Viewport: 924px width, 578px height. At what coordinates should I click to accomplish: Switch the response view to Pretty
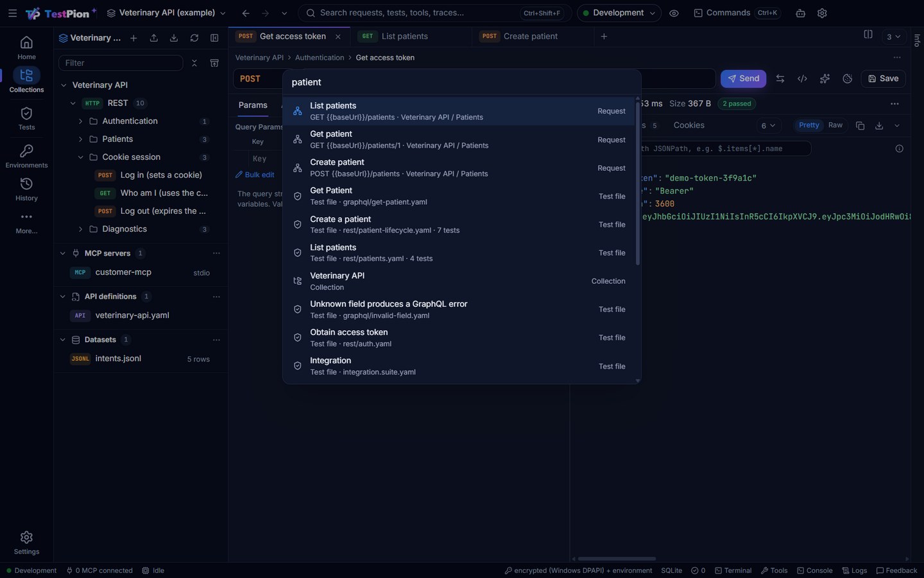[809, 125]
